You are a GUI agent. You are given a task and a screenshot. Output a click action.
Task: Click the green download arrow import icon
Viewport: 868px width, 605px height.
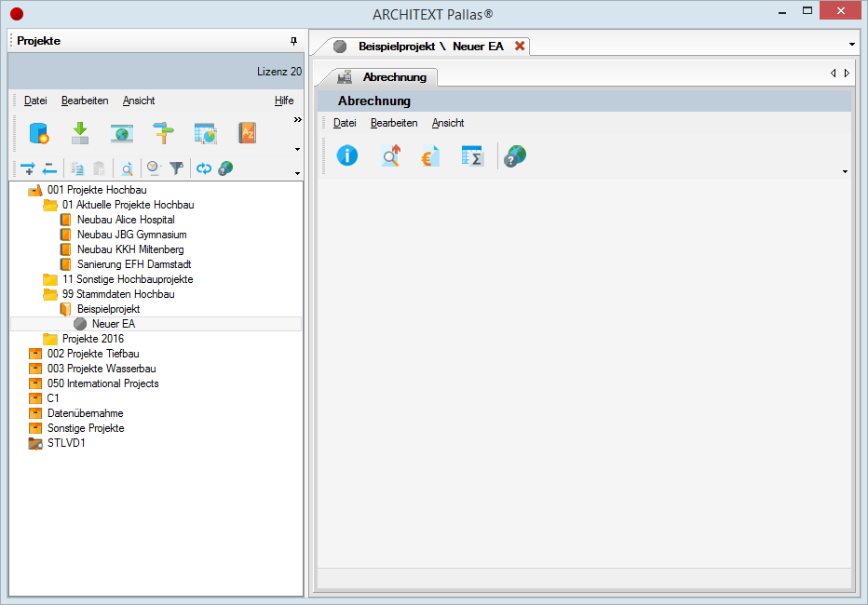click(80, 133)
